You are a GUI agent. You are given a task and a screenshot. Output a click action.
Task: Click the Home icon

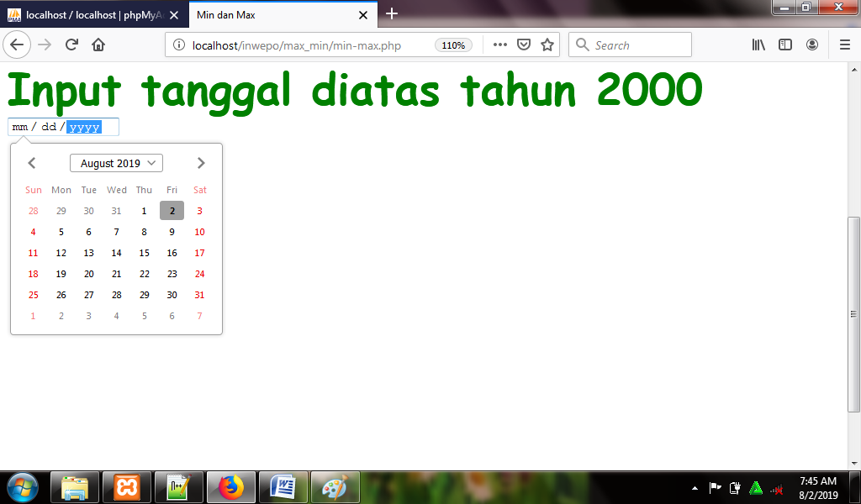(97, 45)
